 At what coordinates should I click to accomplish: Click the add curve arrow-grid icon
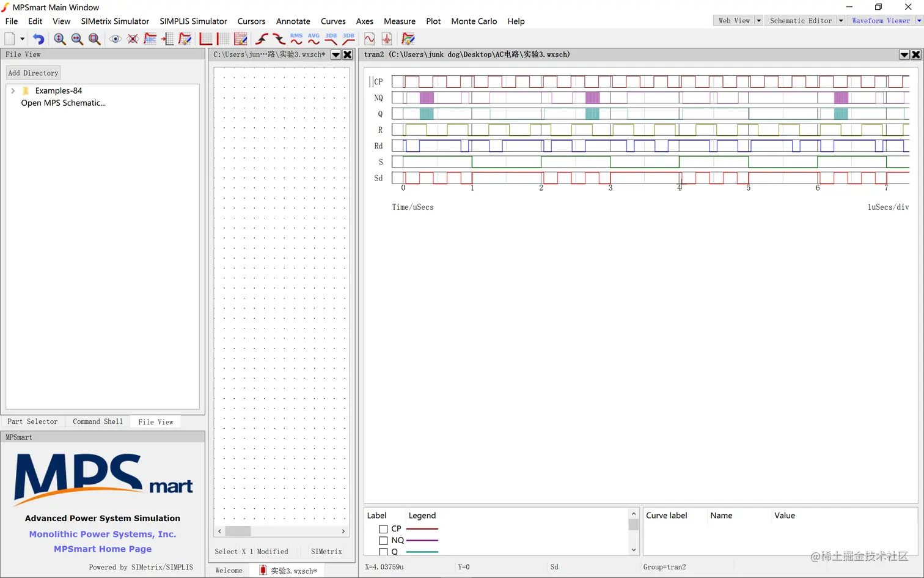167,39
